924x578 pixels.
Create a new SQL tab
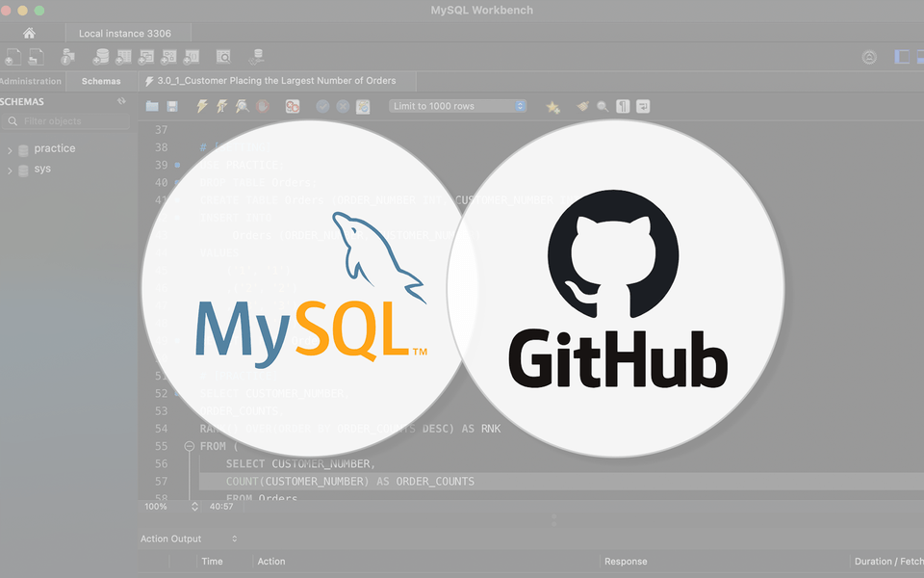tap(13, 57)
